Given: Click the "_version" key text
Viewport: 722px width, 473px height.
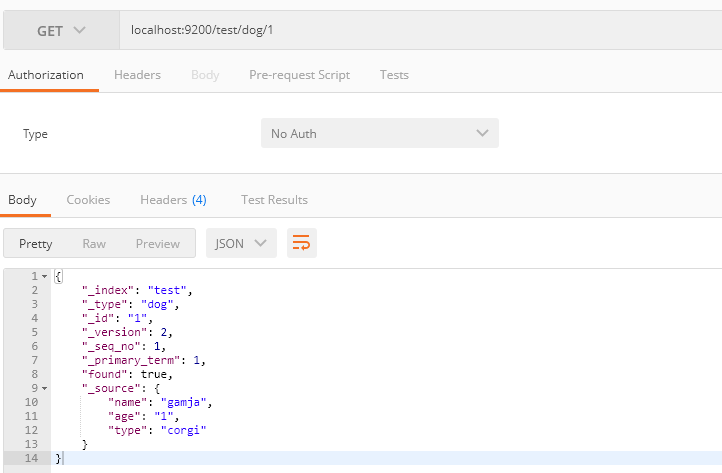Looking at the screenshot, I should click(x=114, y=332).
